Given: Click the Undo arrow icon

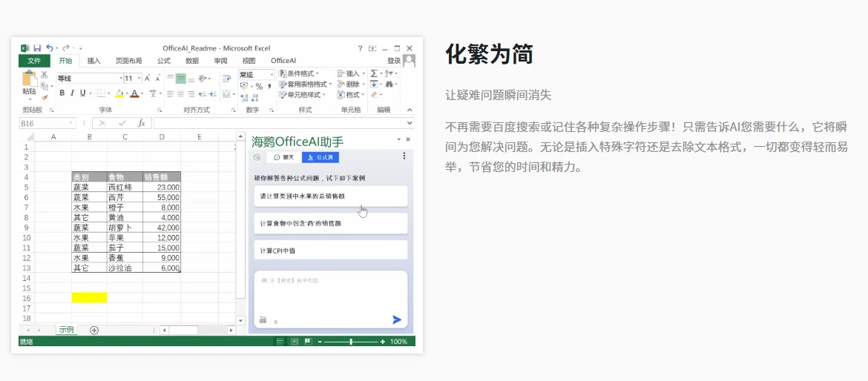Looking at the screenshot, I should pos(49,48).
